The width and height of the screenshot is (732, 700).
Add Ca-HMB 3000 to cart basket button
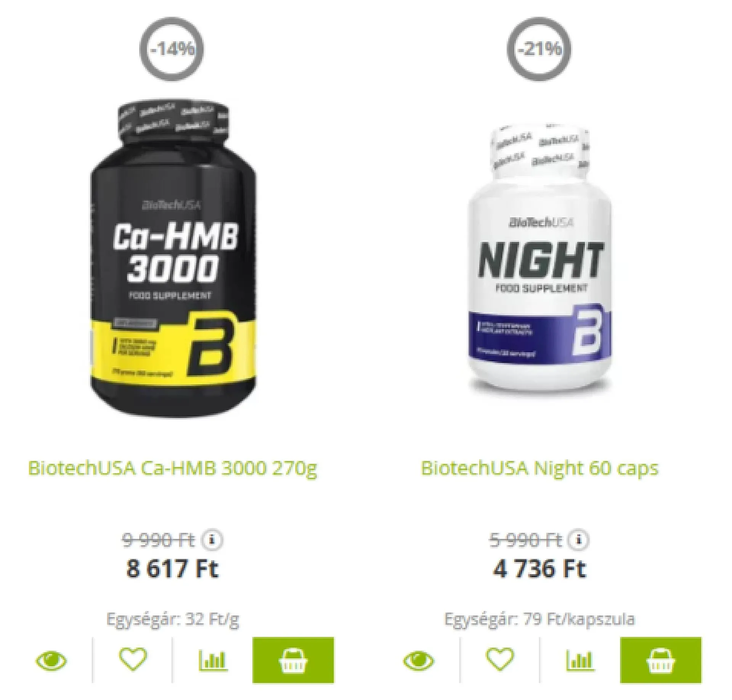click(293, 660)
